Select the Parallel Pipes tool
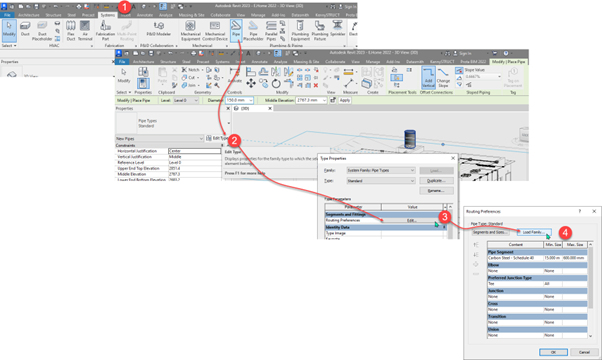 [x=271, y=31]
